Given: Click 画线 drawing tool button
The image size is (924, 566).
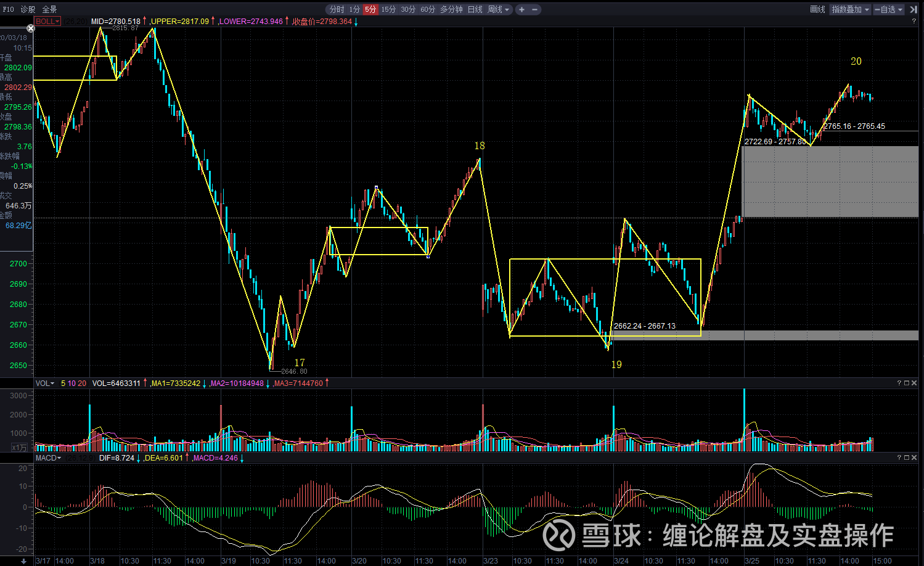Looking at the screenshot, I should pyautogui.click(x=817, y=9).
